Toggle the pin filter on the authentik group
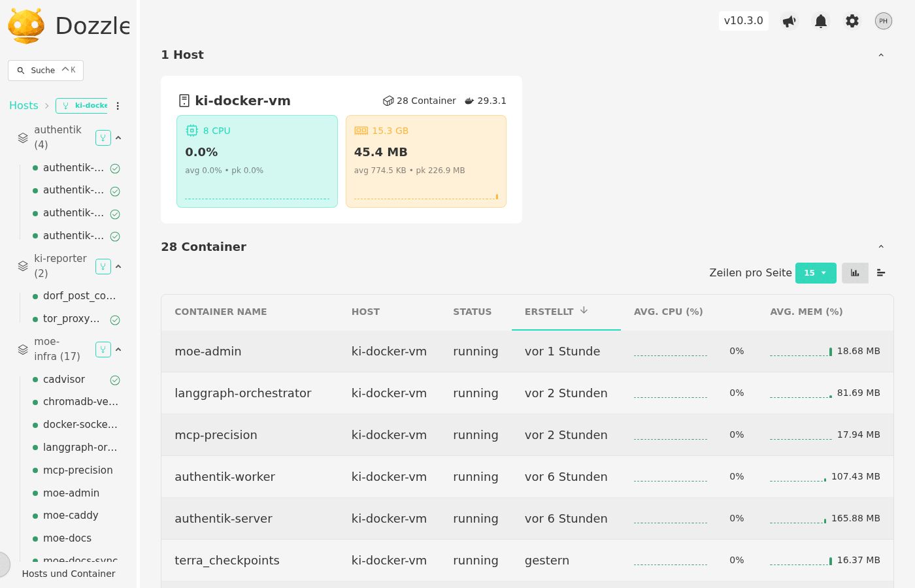 click(x=103, y=137)
